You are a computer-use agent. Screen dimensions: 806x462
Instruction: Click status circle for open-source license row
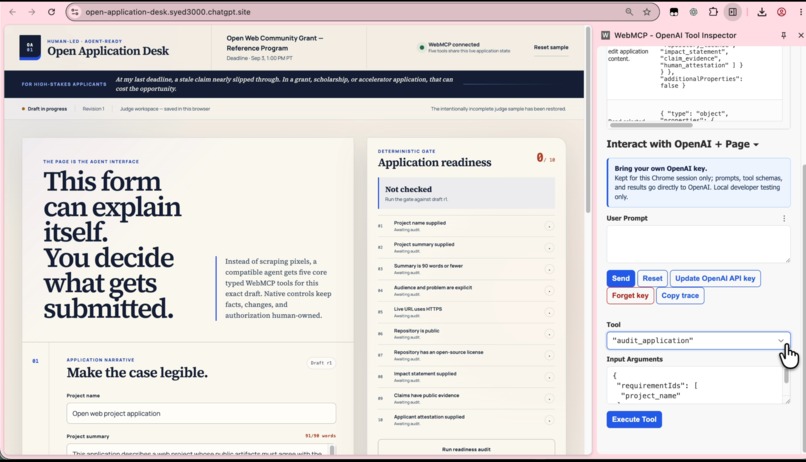click(x=549, y=356)
